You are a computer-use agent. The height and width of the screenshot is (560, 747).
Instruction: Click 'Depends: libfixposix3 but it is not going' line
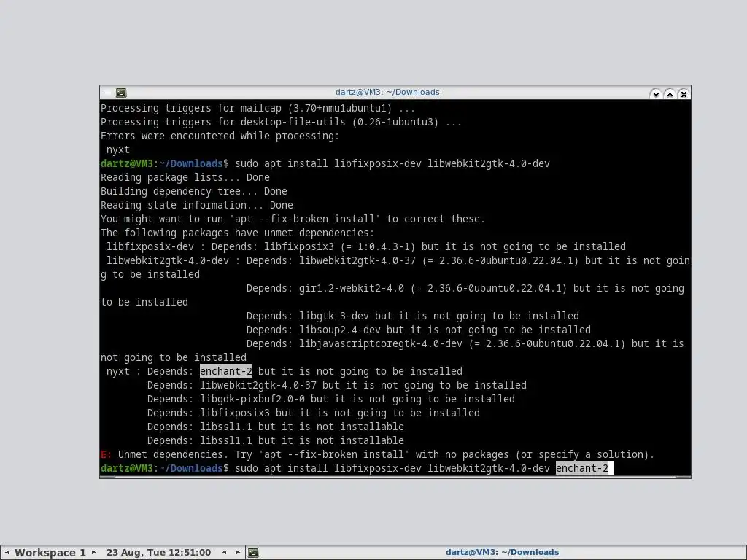tap(313, 413)
